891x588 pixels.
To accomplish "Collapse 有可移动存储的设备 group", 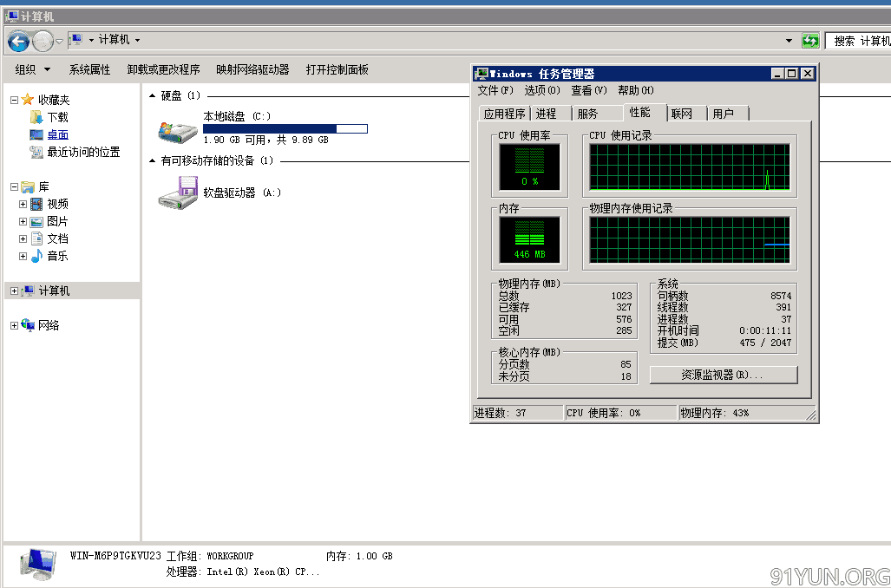I will (153, 160).
